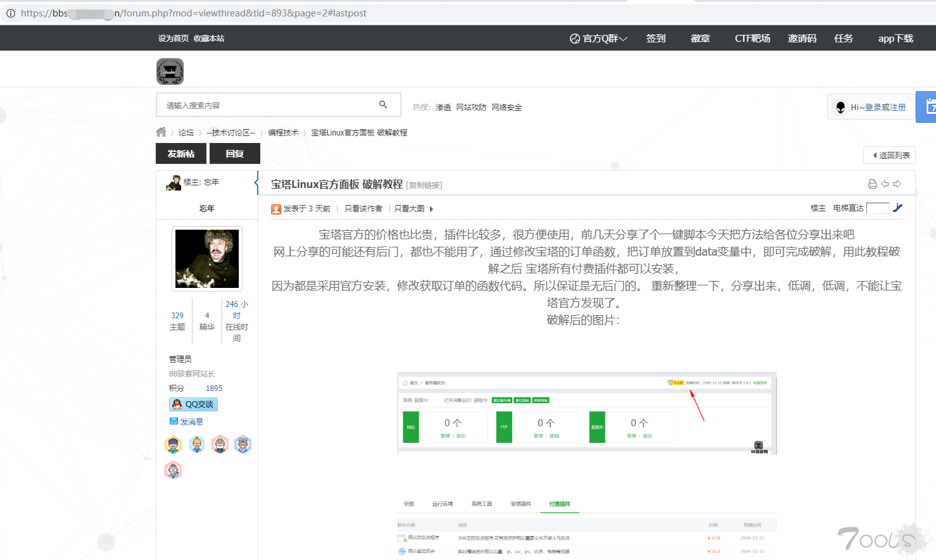Click the 官方Q群 circle icon
Viewport: 936px width, 560px height.
click(575, 39)
